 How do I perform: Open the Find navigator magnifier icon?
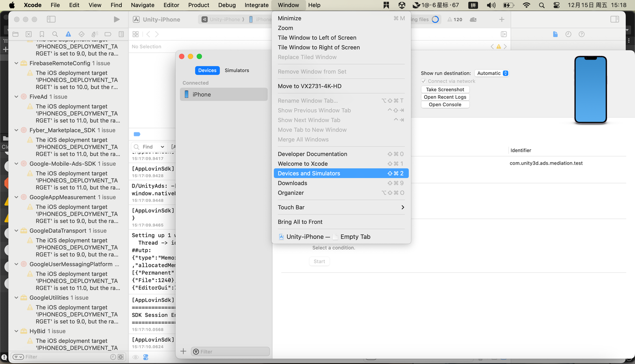pyautogui.click(x=55, y=34)
